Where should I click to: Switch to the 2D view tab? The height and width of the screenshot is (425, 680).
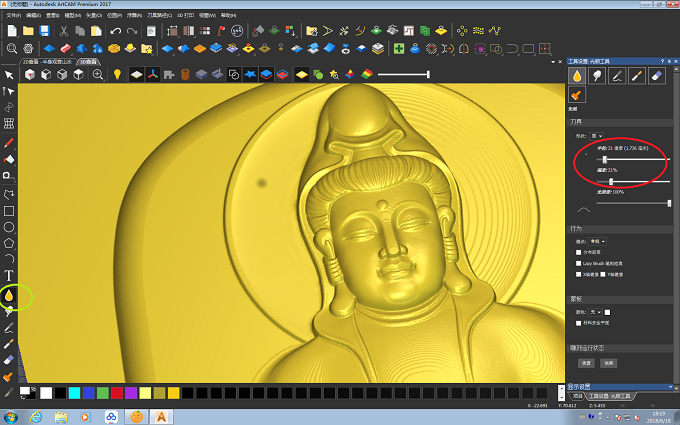(48, 62)
